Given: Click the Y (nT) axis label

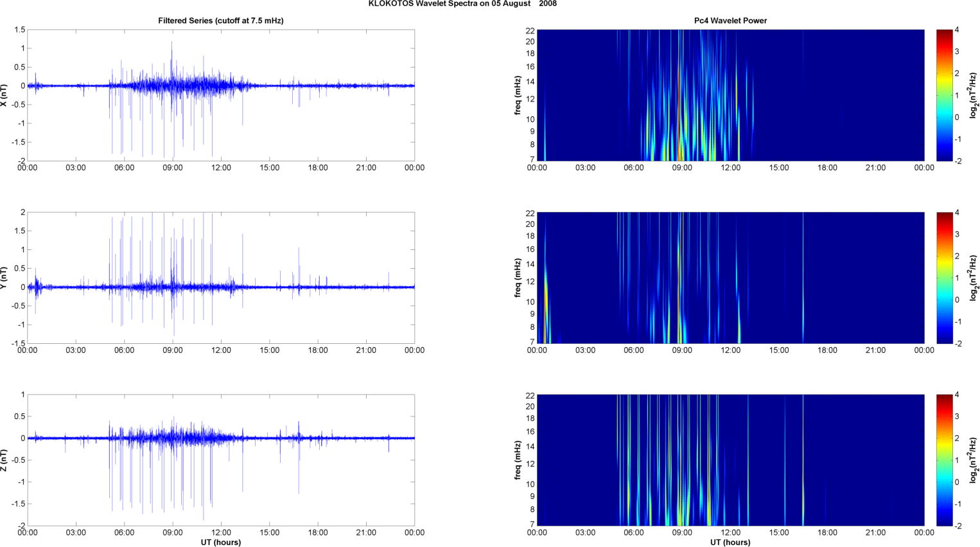Looking at the screenshot, I should click(4, 278).
